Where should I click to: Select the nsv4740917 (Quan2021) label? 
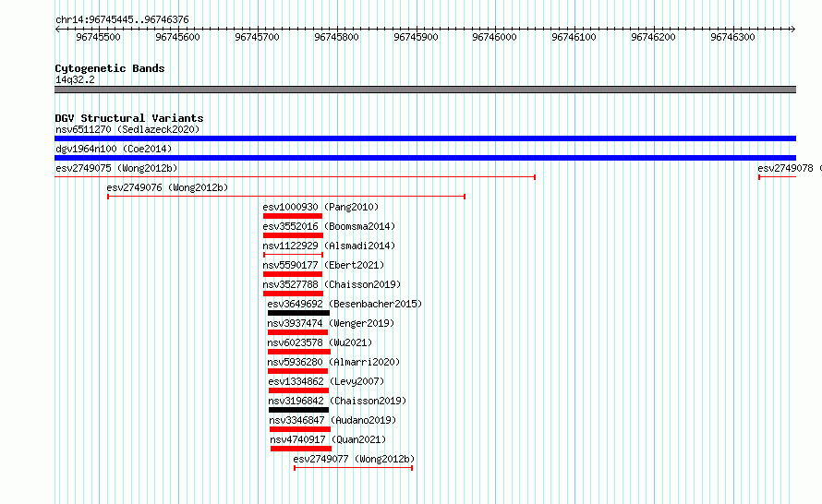pyautogui.click(x=328, y=439)
